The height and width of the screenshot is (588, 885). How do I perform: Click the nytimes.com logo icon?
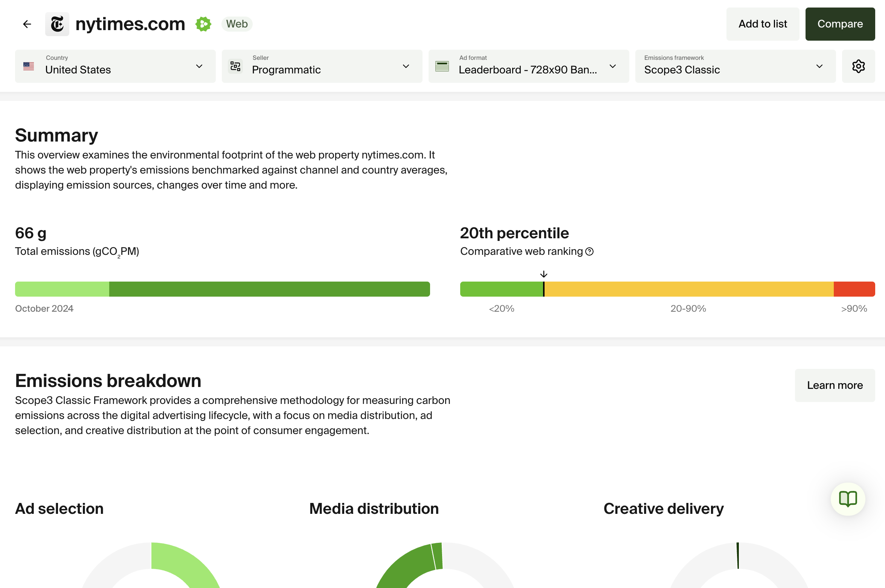click(57, 24)
